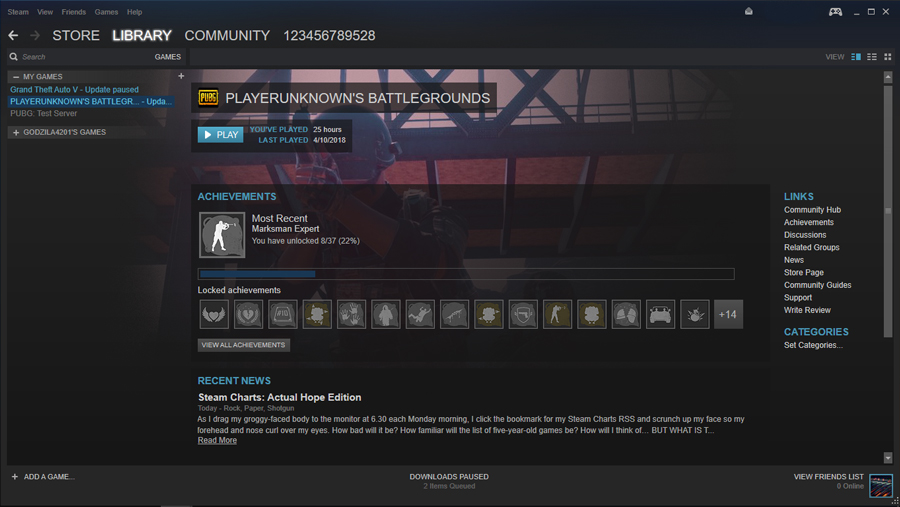Image resolution: width=900 pixels, height=507 pixels.
Task: Open the View menu
Action: (x=45, y=12)
